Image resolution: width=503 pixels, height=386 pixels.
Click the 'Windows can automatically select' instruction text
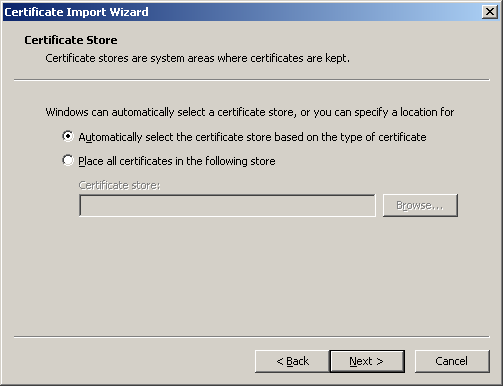(250, 112)
